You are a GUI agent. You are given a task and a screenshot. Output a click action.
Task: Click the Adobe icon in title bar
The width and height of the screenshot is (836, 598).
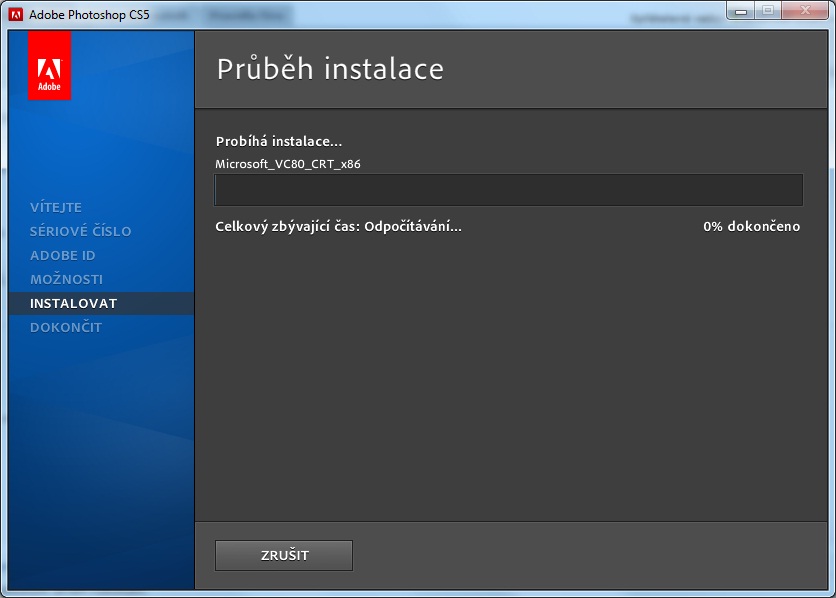click(x=16, y=14)
